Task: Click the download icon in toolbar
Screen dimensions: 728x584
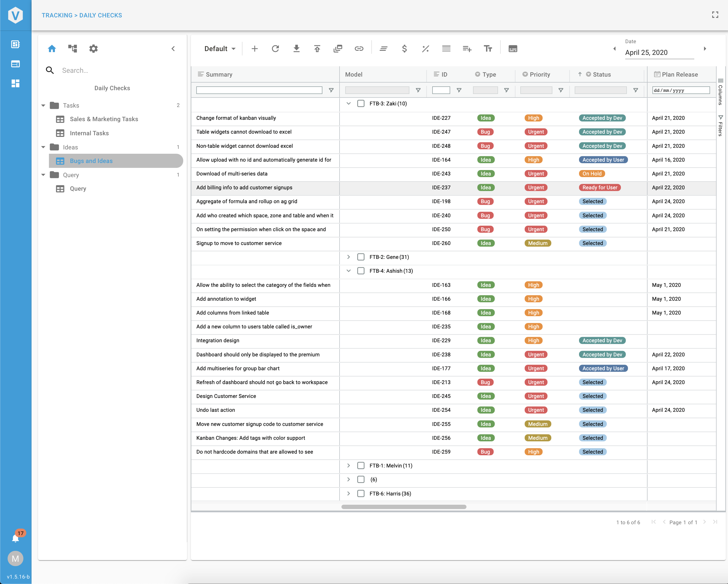Action: 296,49
